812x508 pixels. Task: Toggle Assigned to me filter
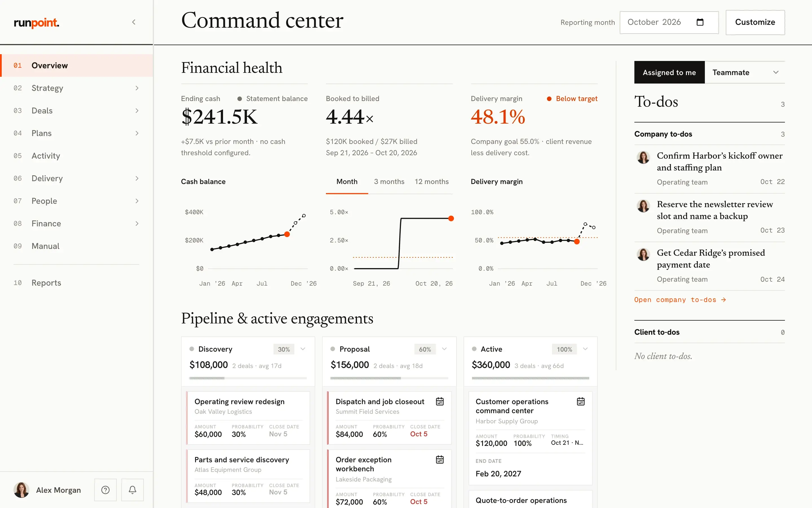click(669, 72)
